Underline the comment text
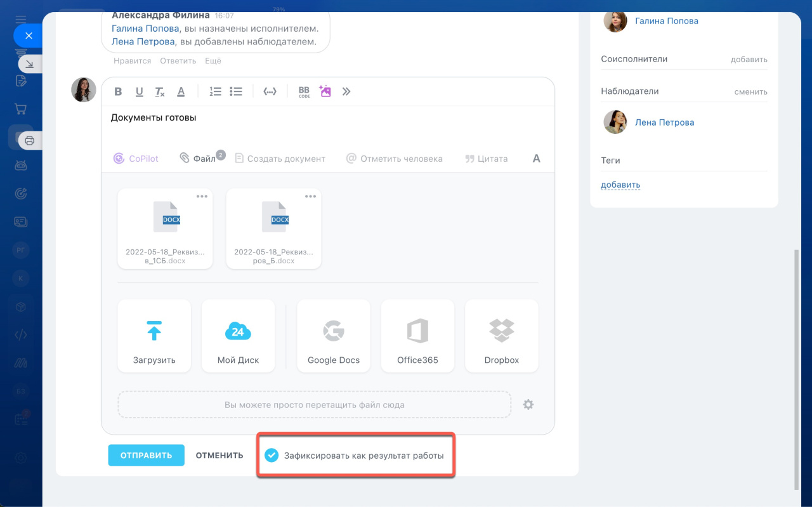Viewport: 812px width, 507px height. (139, 91)
